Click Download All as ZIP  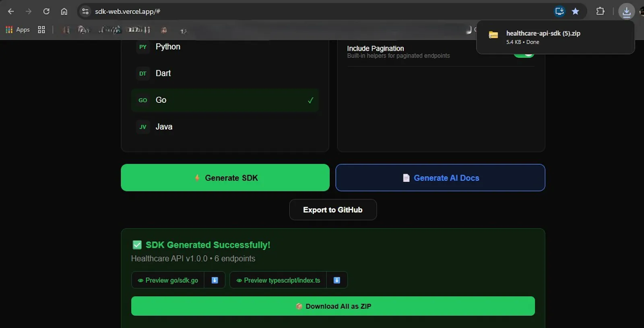click(333, 306)
